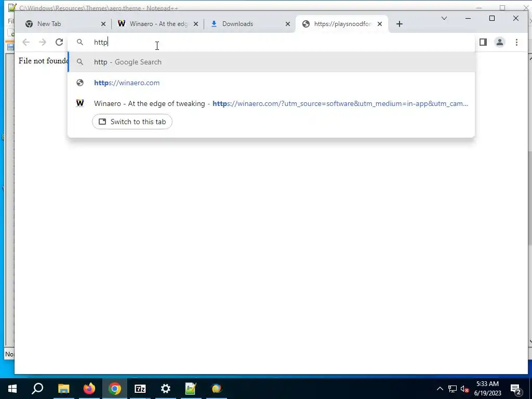Open the Chrome profile avatar menu
Image resolution: width=532 pixels, height=399 pixels.
coord(500,42)
